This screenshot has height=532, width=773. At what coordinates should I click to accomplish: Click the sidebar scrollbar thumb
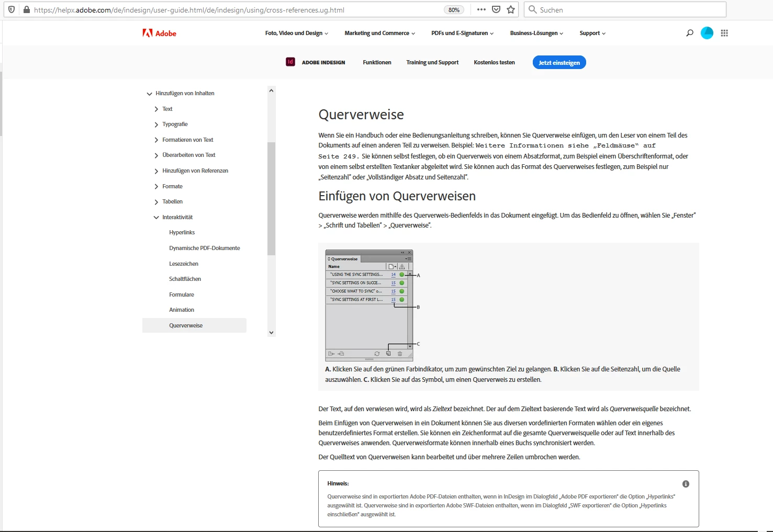click(271, 199)
